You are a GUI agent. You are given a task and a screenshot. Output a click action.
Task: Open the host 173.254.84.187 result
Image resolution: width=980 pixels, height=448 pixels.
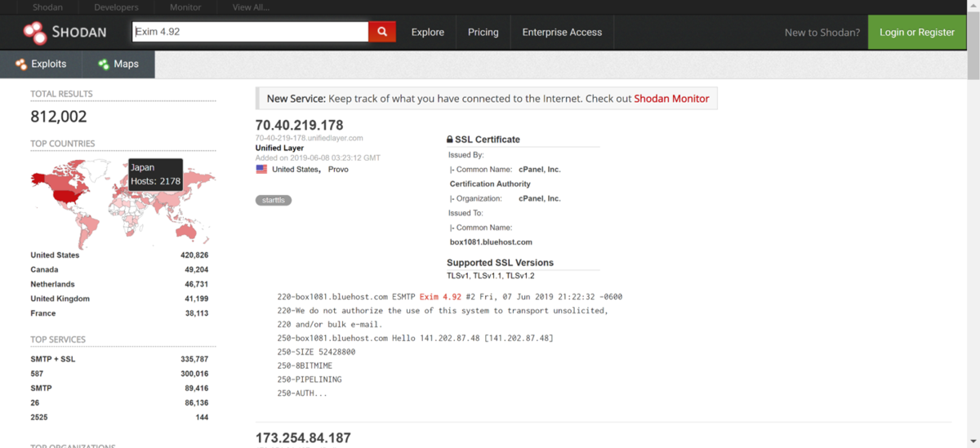tap(303, 438)
